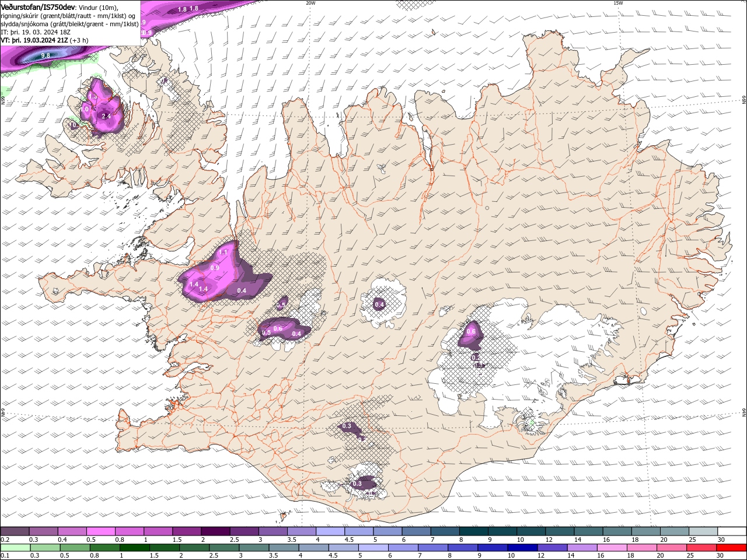747x560 pixels.
Task: Select the 20W longitude label at top
Action: point(310,2)
